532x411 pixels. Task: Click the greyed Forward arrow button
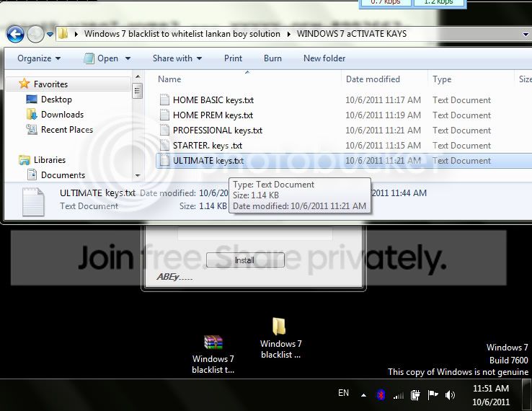(35, 34)
